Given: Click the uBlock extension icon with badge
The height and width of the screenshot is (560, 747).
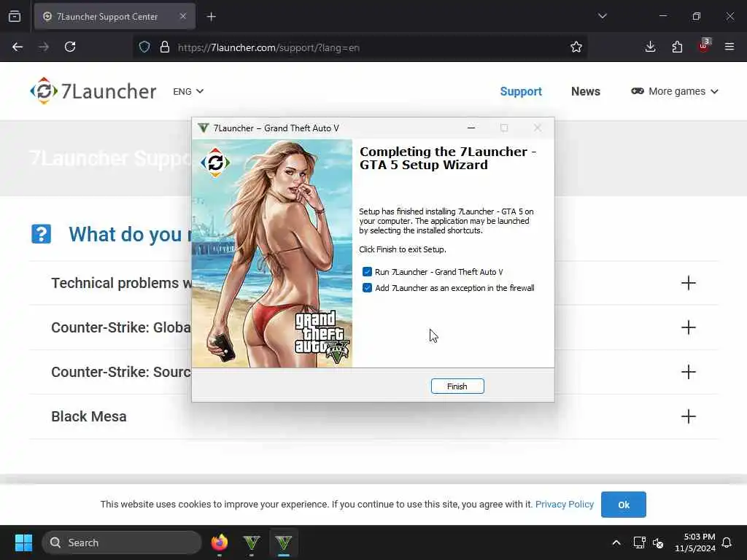Looking at the screenshot, I should coord(704,46).
